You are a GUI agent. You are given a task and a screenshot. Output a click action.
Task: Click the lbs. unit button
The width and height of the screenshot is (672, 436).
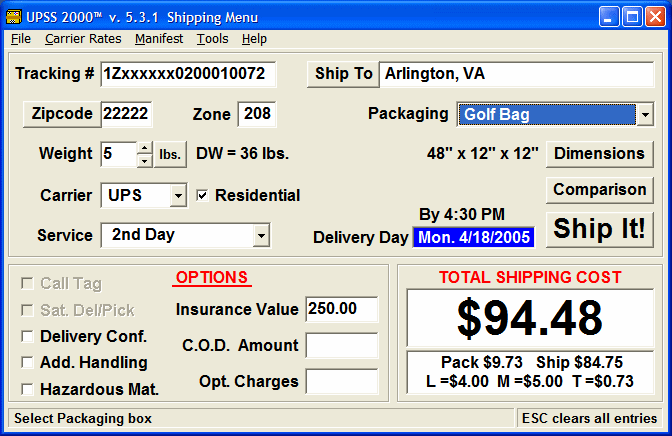(x=170, y=154)
